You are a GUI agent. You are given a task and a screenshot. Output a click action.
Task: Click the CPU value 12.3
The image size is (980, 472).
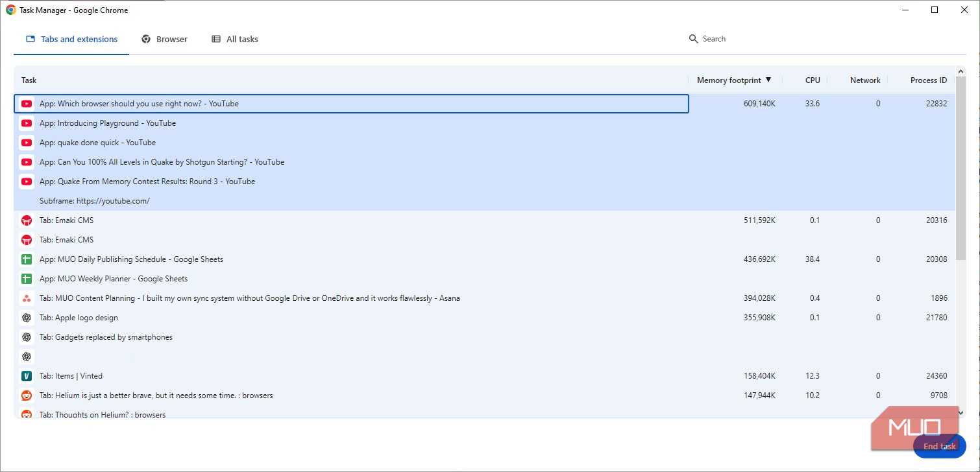tap(813, 376)
